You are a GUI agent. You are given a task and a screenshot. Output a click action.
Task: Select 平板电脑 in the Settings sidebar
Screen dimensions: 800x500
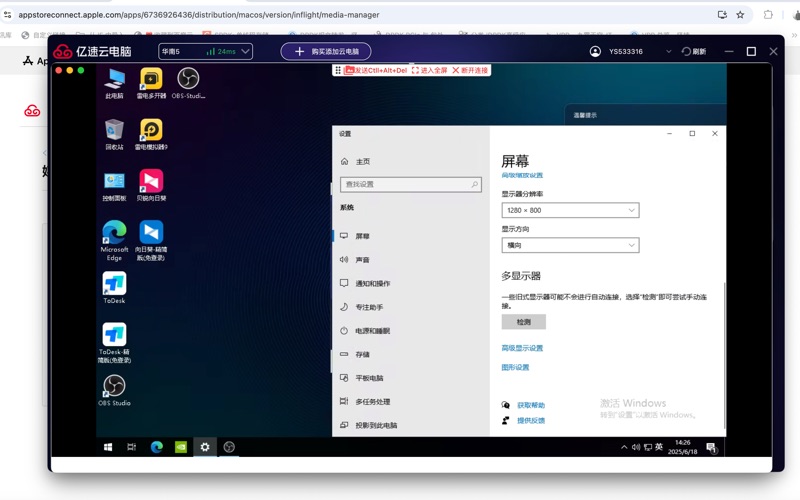tap(411, 378)
